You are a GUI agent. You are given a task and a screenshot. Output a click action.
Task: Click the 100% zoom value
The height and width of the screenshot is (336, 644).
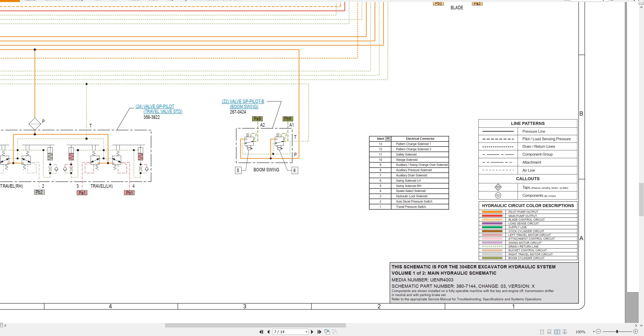point(580,332)
